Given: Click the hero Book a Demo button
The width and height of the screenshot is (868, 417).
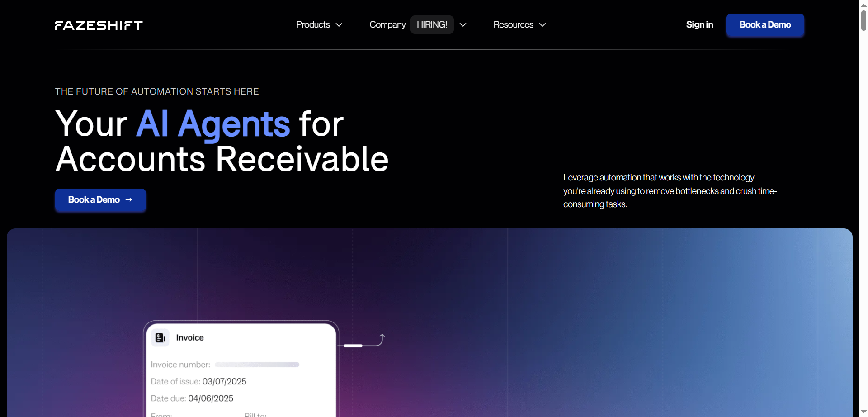Looking at the screenshot, I should (x=100, y=199).
